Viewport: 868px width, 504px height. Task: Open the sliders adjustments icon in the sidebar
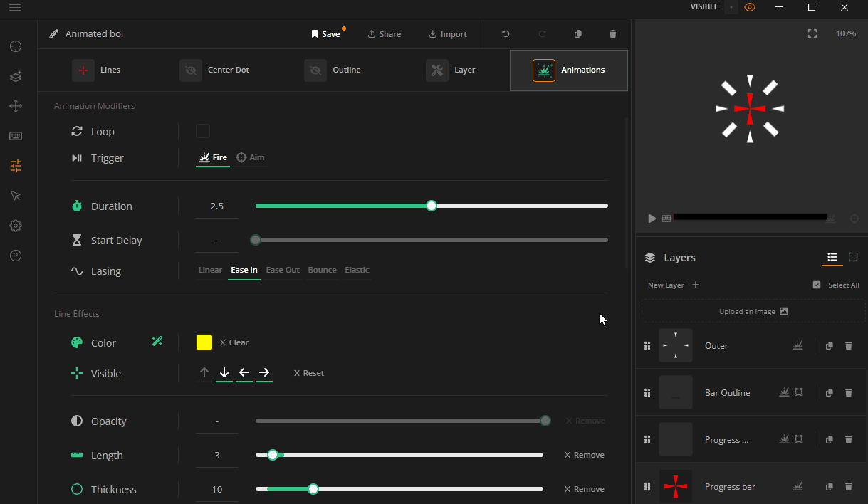[16, 166]
